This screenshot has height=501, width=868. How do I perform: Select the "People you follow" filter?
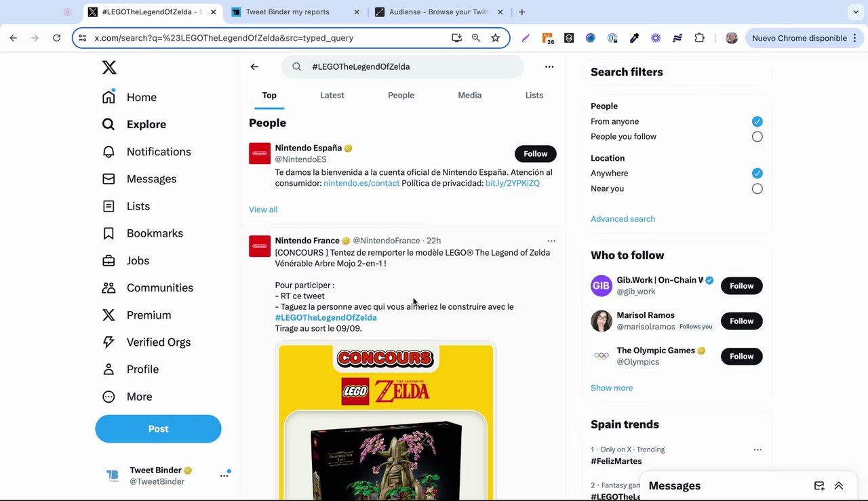[757, 137]
